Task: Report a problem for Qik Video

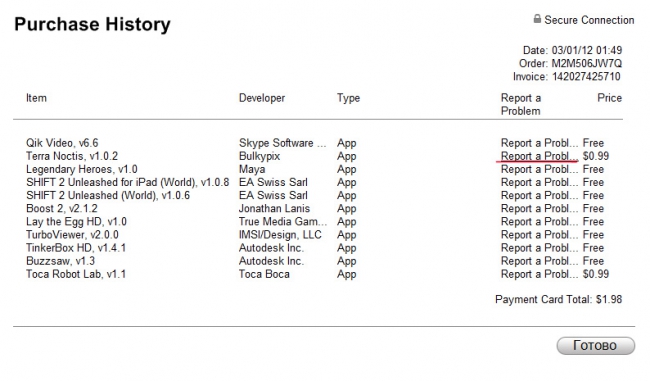Action: pyautogui.click(x=539, y=143)
